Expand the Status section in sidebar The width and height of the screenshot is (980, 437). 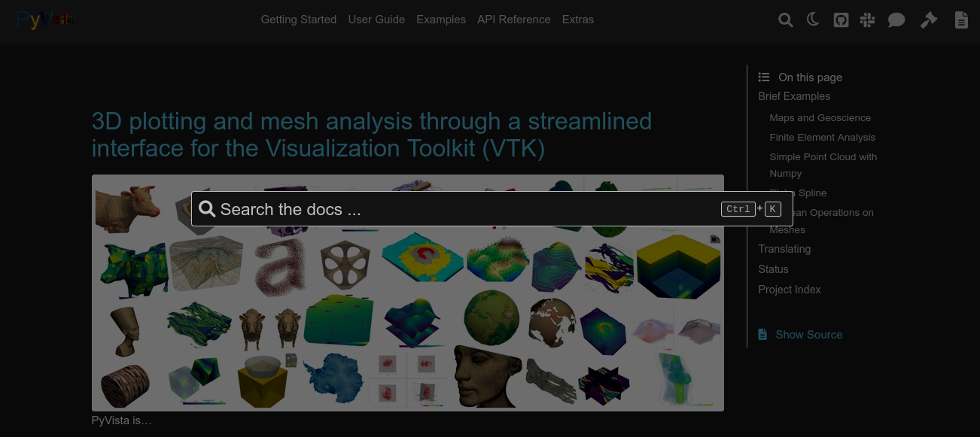pos(773,269)
